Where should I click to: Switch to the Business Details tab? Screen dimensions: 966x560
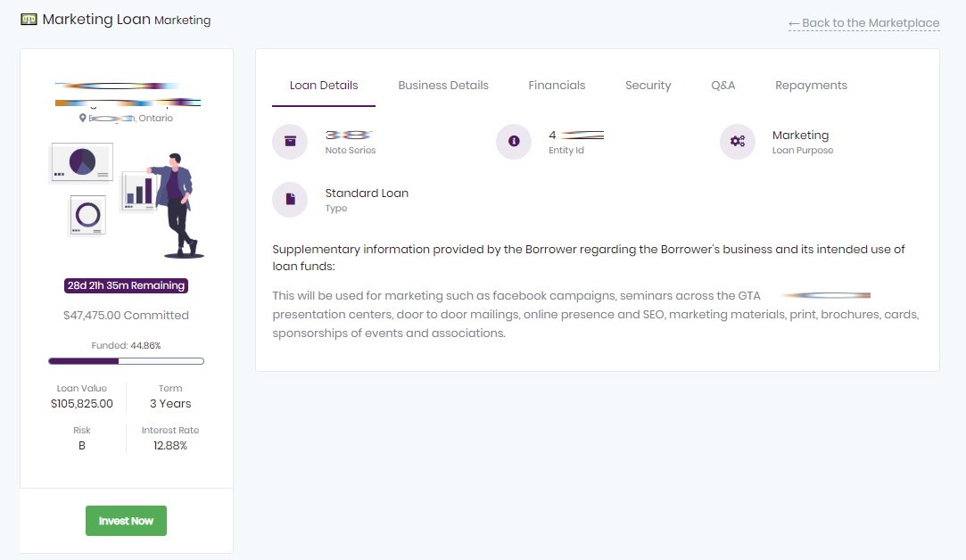click(x=443, y=86)
